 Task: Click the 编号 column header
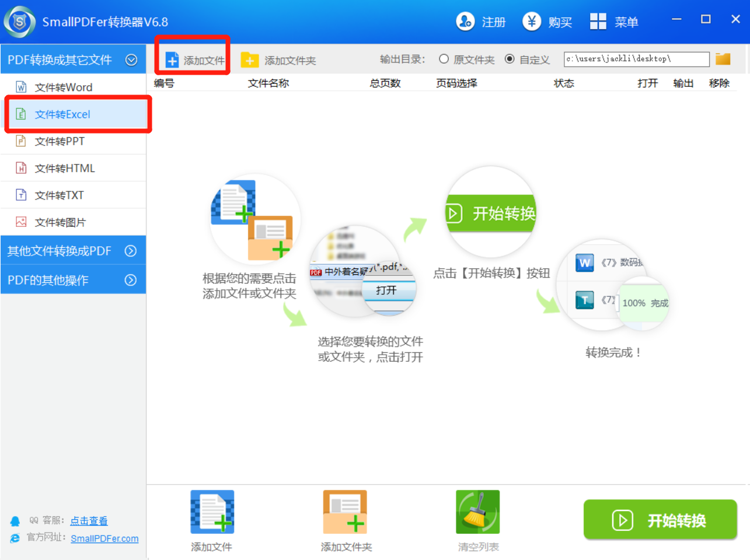(164, 83)
